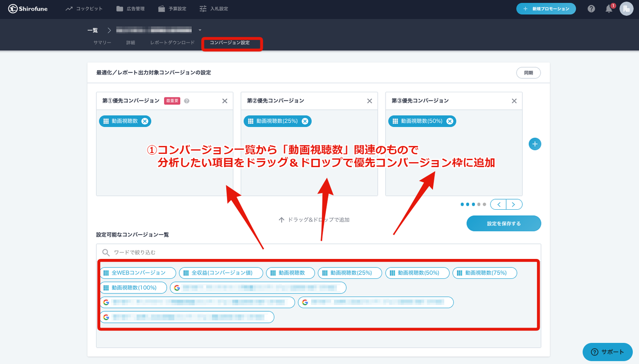Viewport: 639px width, 364px height.
Task: Switch to the レポートダウンロード tab
Action: (x=172, y=43)
